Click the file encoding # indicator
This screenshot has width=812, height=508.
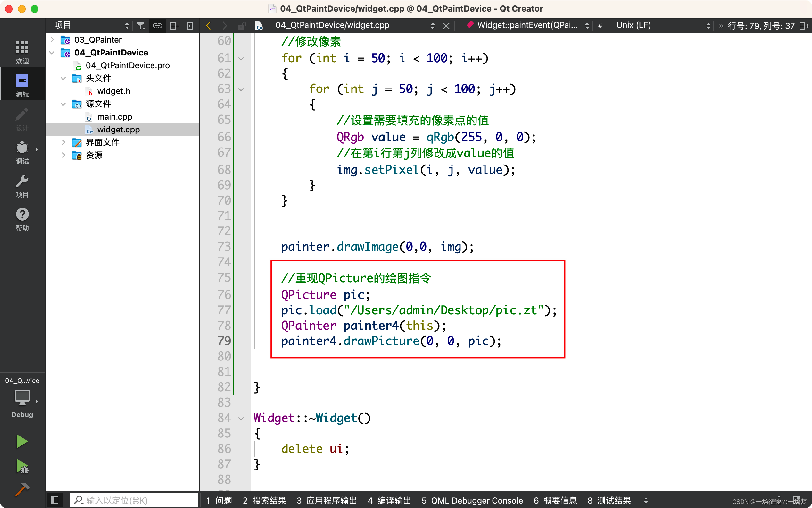(x=600, y=26)
